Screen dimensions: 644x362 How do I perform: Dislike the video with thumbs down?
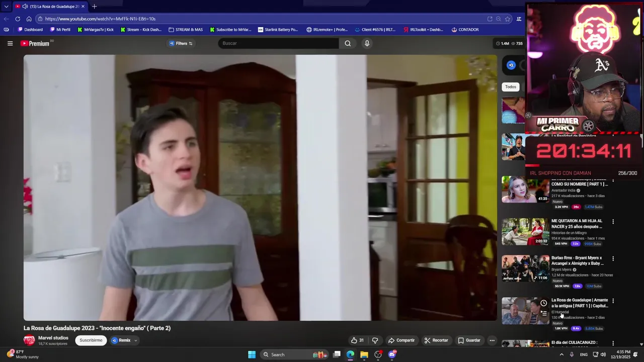pos(375,340)
